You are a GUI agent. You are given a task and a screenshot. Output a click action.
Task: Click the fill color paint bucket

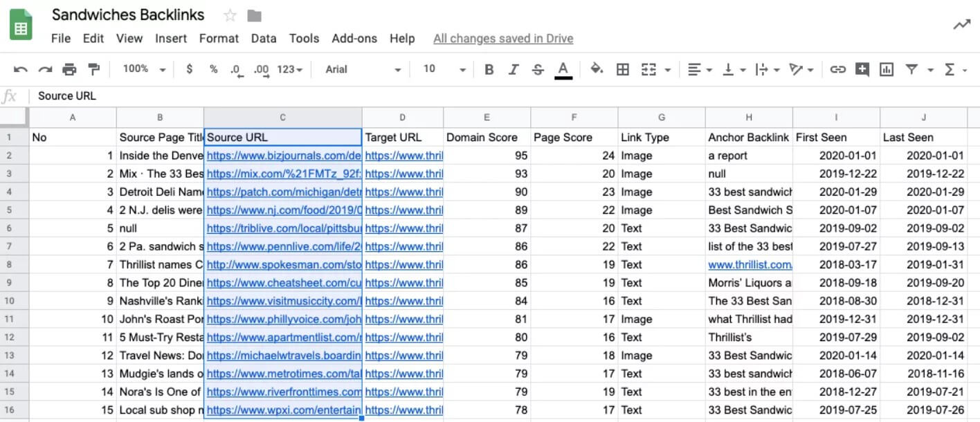(x=596, y=69)
